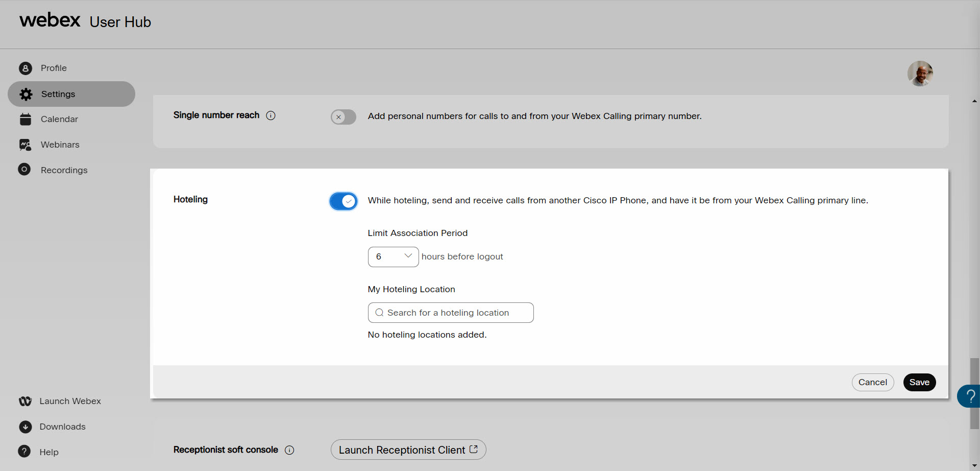The height and width of the screenshot is (471, 980).
Task: Open info tooltip for Single number reach
Action: pos(271,115)
